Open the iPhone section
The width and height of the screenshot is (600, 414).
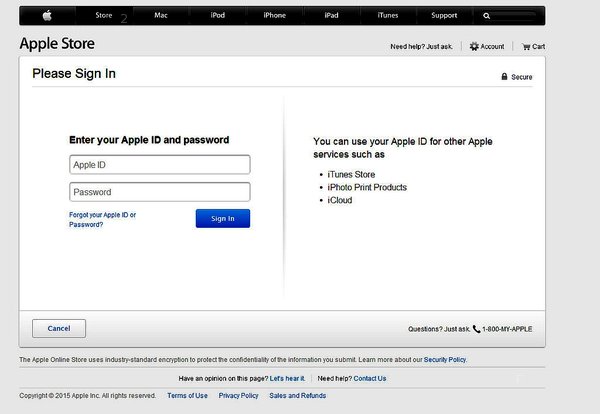pyautogui.click(x=274, y=15)
